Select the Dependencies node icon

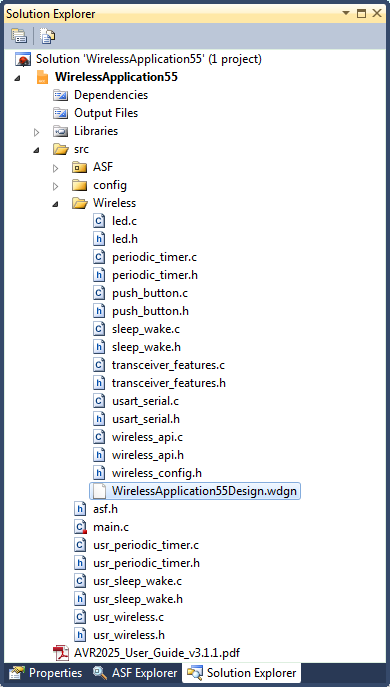click(60, 95)
